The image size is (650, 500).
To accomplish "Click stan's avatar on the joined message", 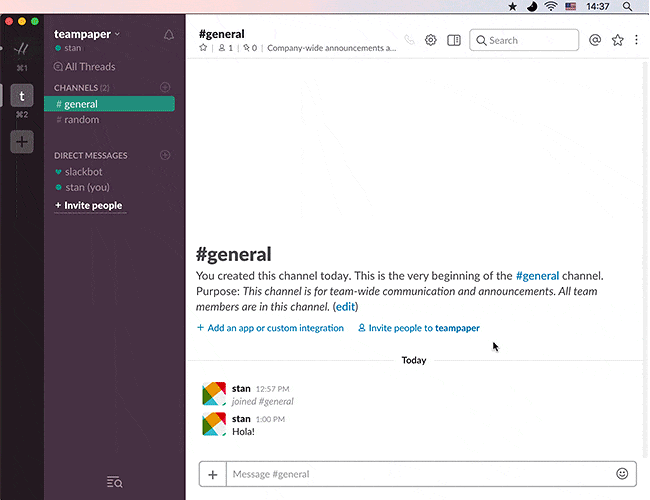I will (214, 394).
